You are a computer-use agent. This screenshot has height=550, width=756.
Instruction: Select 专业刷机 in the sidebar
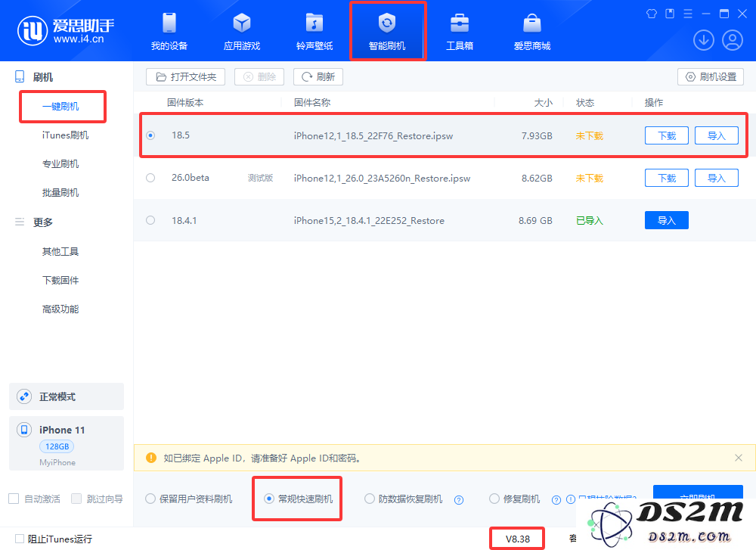pos(60,164)
